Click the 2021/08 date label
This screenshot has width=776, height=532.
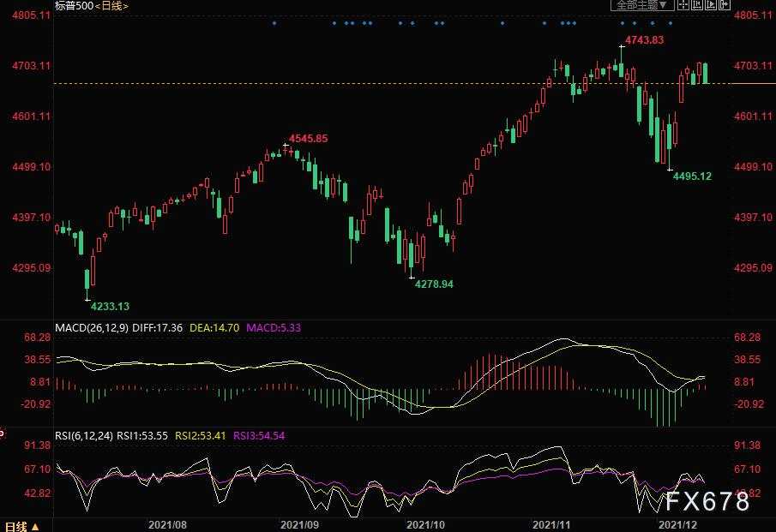tap(167, 525)
